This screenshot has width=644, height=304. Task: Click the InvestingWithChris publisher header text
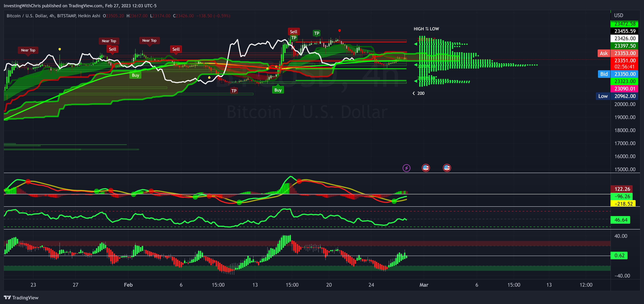[x=80, y=5]
